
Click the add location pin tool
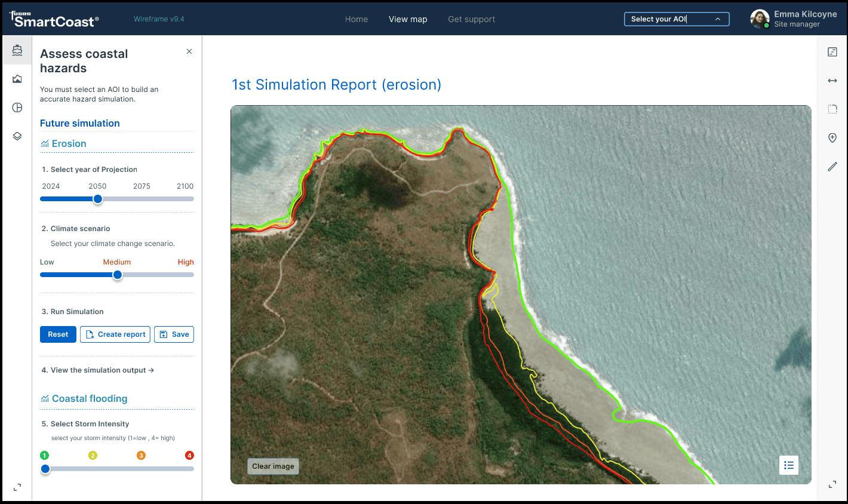click(x=832, y=138)
